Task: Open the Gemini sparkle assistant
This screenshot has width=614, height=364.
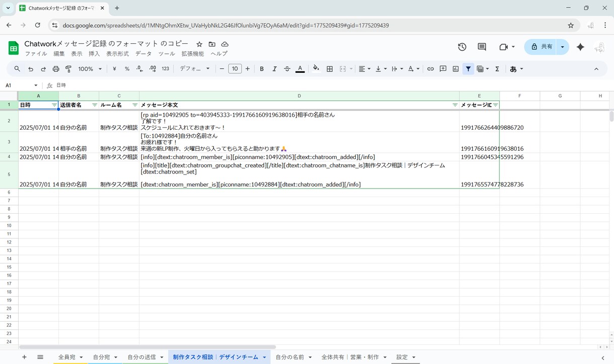Action: coord(580,47)
